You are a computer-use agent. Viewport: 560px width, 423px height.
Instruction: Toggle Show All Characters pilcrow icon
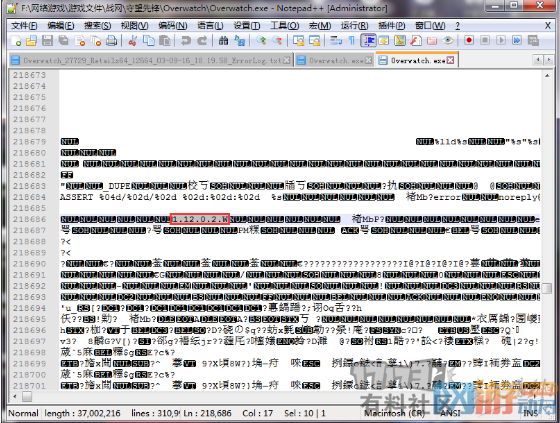352,41
